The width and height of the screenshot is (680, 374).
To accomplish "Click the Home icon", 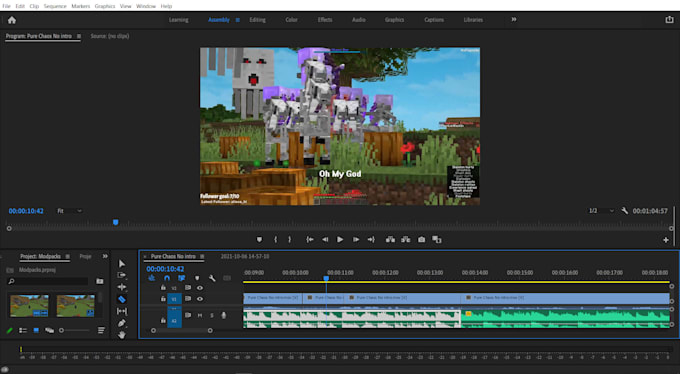I will pos(12,20).
